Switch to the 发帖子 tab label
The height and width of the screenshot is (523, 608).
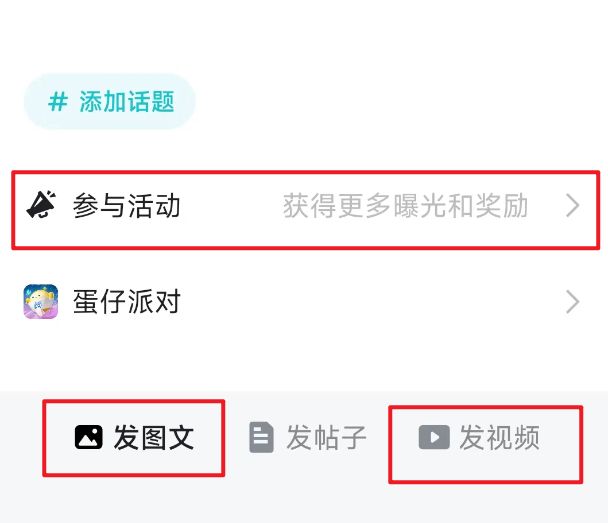coord(326,437)
